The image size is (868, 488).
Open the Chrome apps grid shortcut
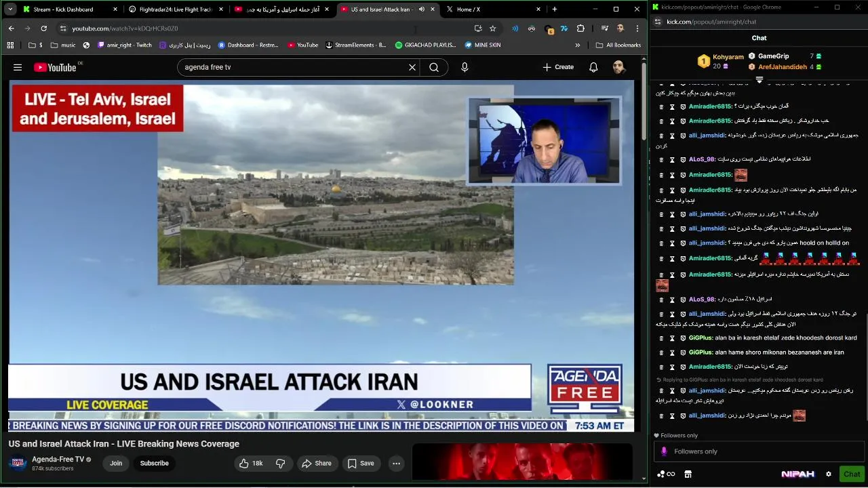(10, 45)
